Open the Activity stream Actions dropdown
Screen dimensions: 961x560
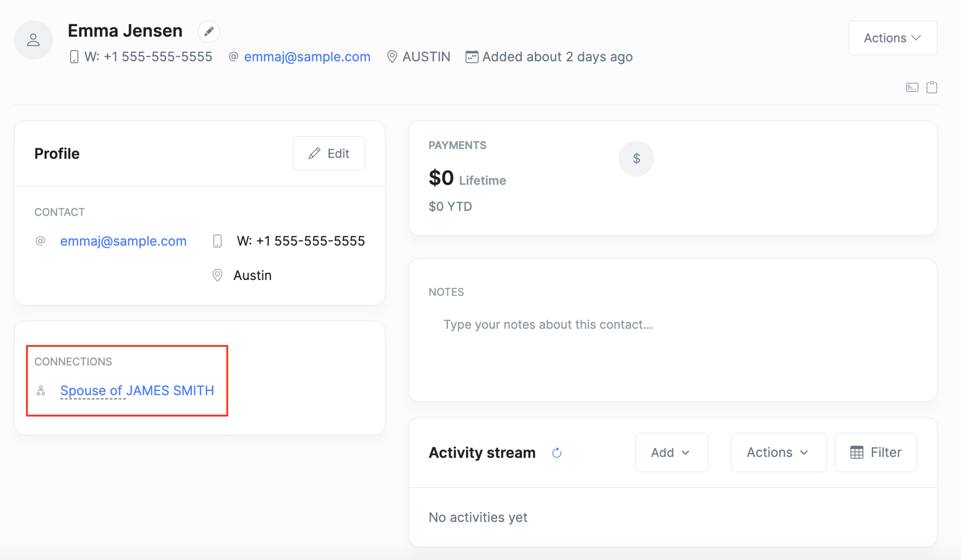tap(778, 452)
